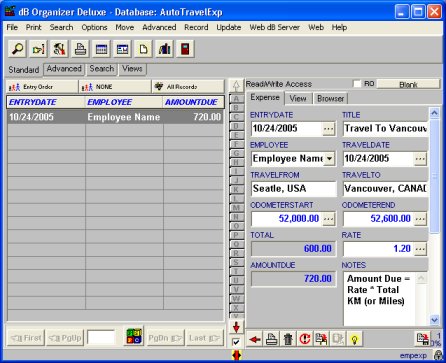Open the TRAVELDATE ellipsis picker
The image size is (446, 363).
(x=420, y=159)
